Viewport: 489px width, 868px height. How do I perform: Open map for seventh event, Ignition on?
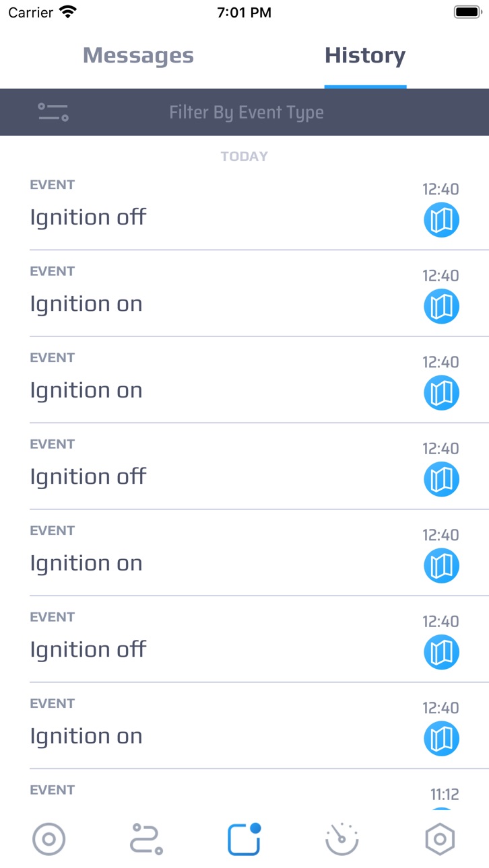click(441, 739)
